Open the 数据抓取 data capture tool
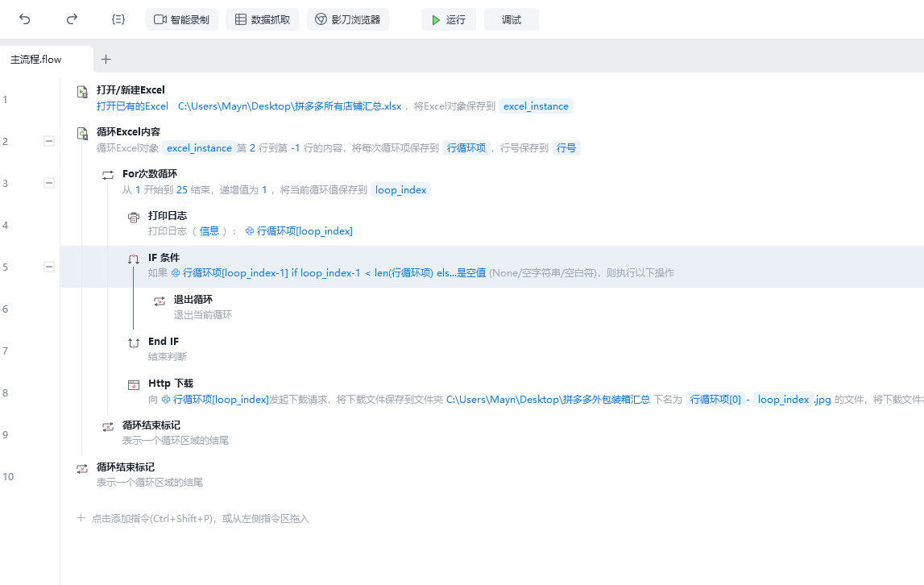924x585 pixels. (263, 19)
